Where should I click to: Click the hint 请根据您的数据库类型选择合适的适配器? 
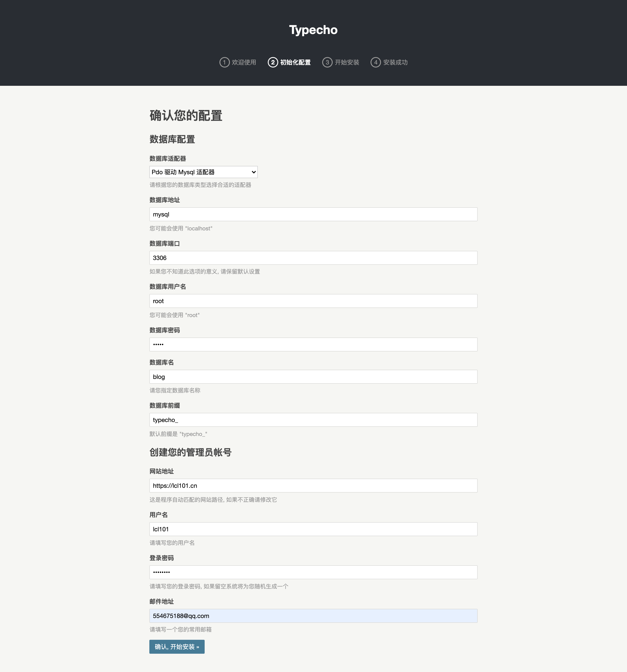click(x=200, y=185)
